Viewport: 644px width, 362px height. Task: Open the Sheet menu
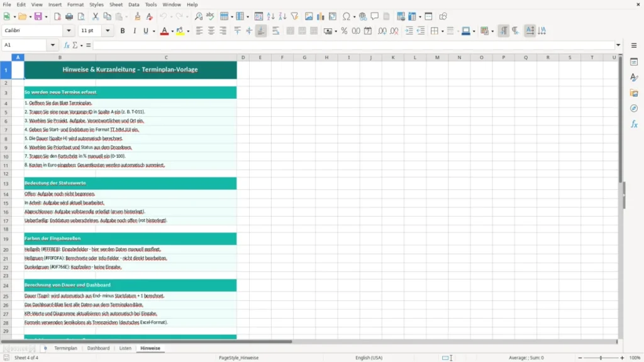pyautogui.click(x=116, y=4)
